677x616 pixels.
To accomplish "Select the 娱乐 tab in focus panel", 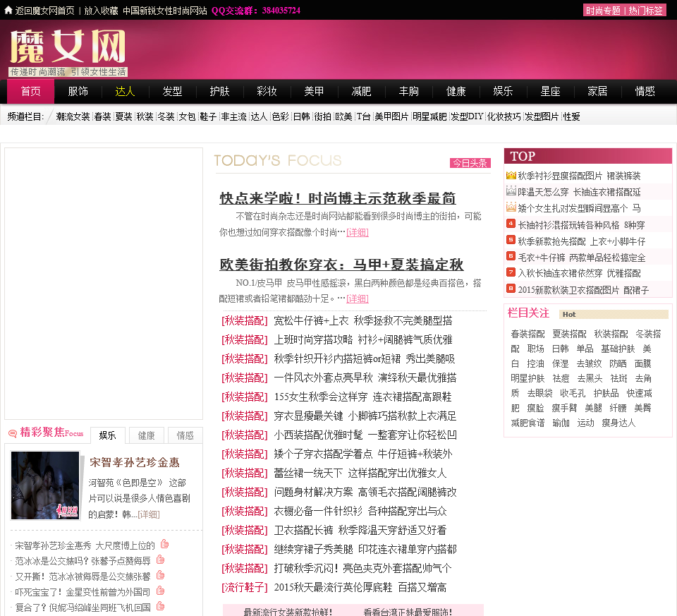I will [x=107, y=435].
